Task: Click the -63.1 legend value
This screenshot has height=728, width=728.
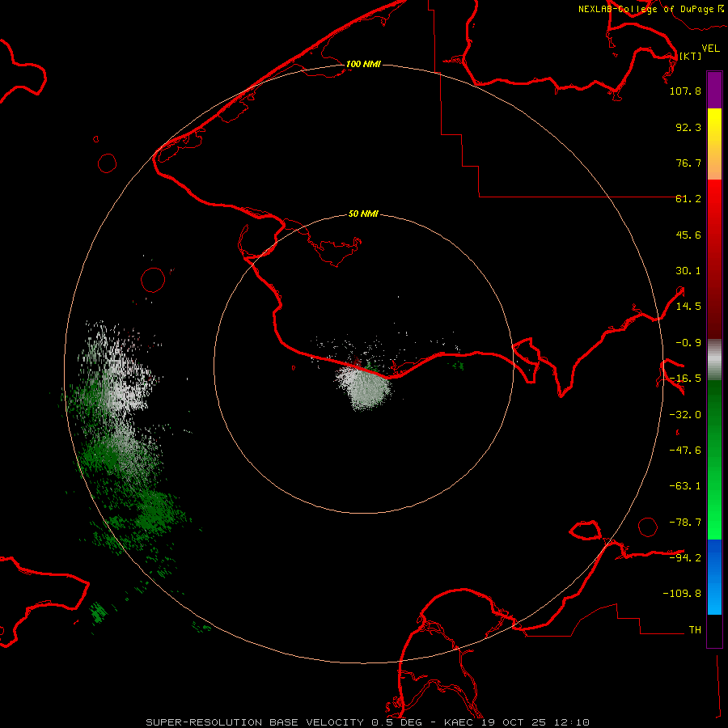Action: coord(685,486)
